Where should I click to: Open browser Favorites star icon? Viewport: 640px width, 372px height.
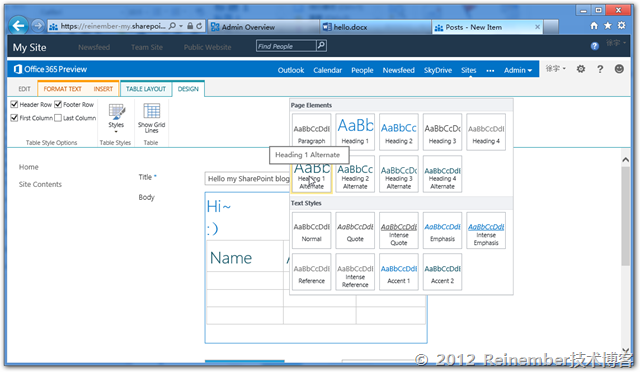point(608,26)
